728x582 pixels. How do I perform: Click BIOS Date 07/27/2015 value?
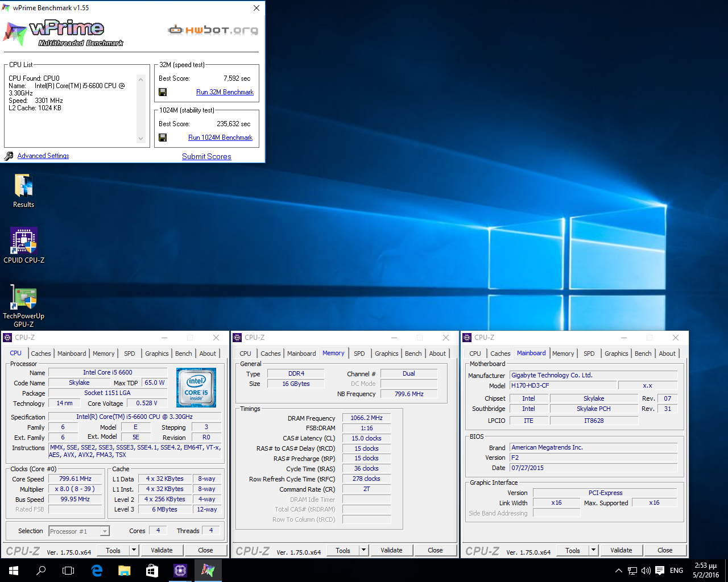[594, 468]
